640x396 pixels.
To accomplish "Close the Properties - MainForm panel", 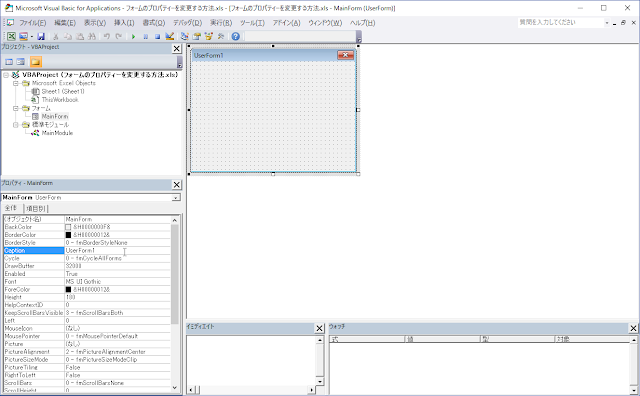I will pos(176,185).
